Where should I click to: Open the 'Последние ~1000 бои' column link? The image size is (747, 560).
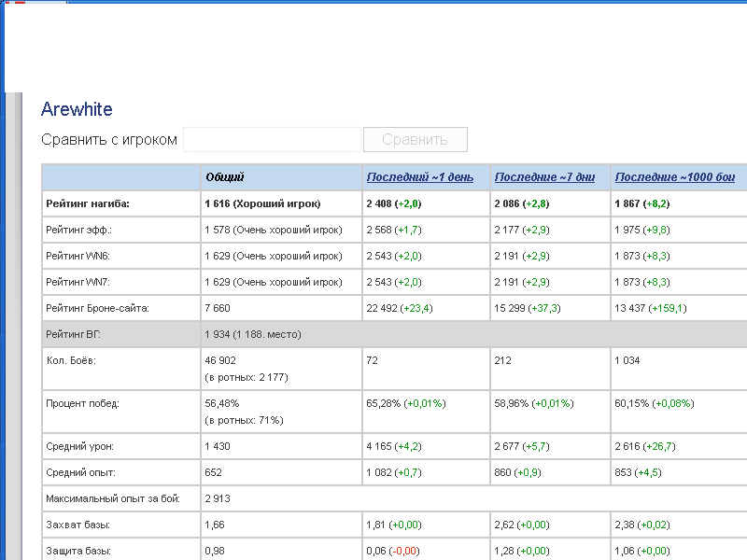tap(675, 177)
